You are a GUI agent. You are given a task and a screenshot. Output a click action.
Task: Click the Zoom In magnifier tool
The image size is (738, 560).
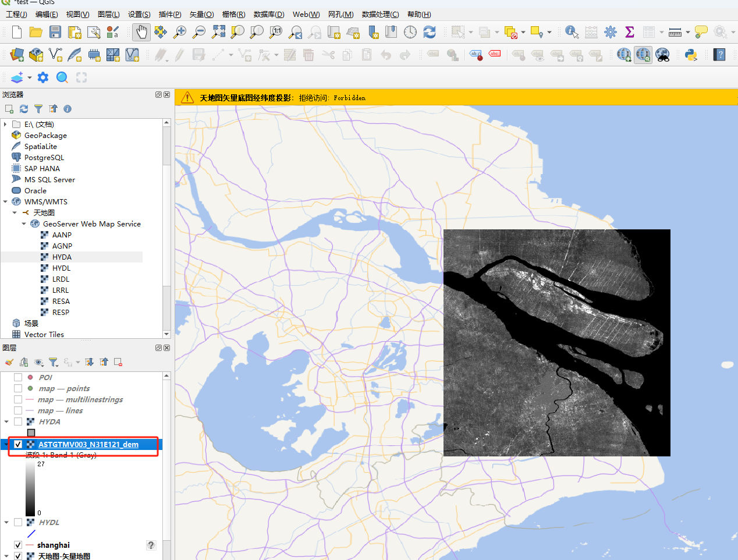pos(180,32)
